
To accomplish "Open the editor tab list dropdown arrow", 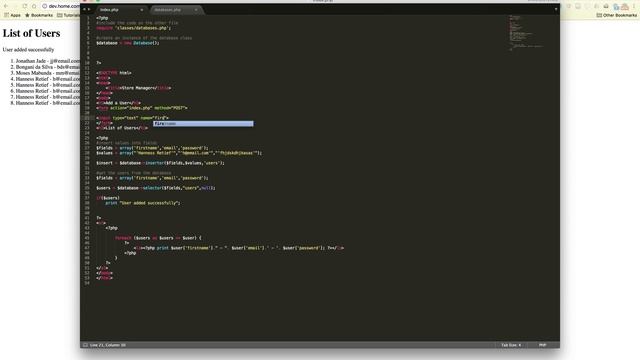I will point(556,9).
